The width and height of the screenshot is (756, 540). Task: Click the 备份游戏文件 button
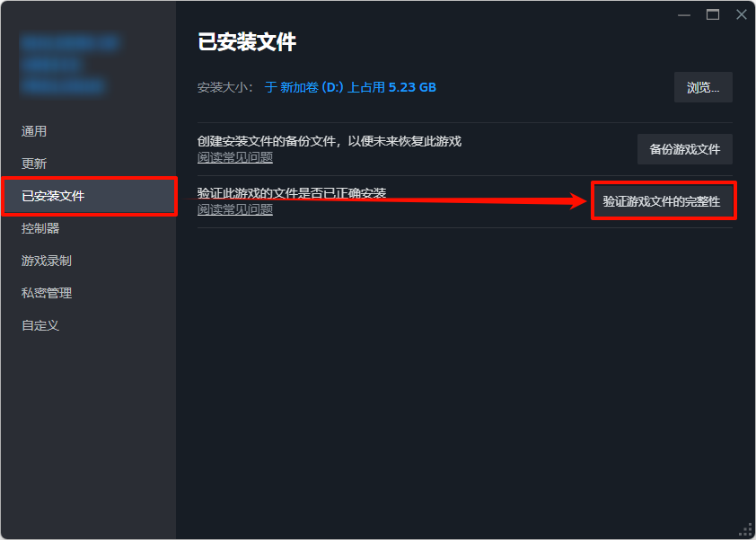click(685, 149)
